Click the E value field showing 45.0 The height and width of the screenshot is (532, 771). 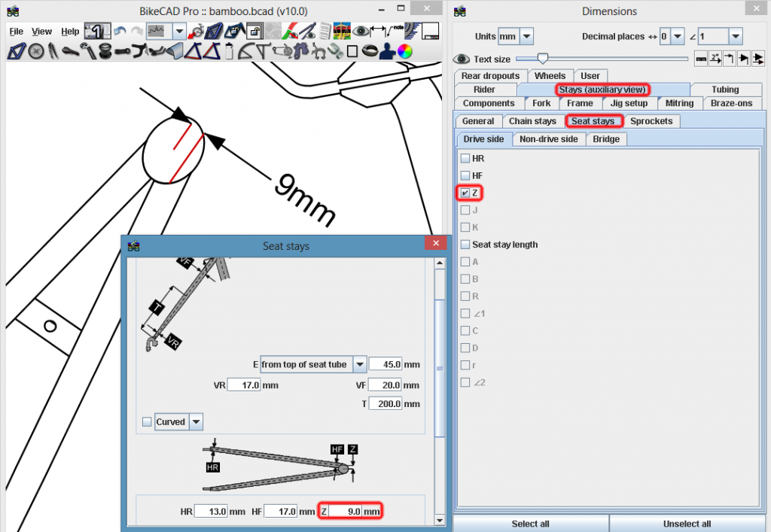[385, 364]
